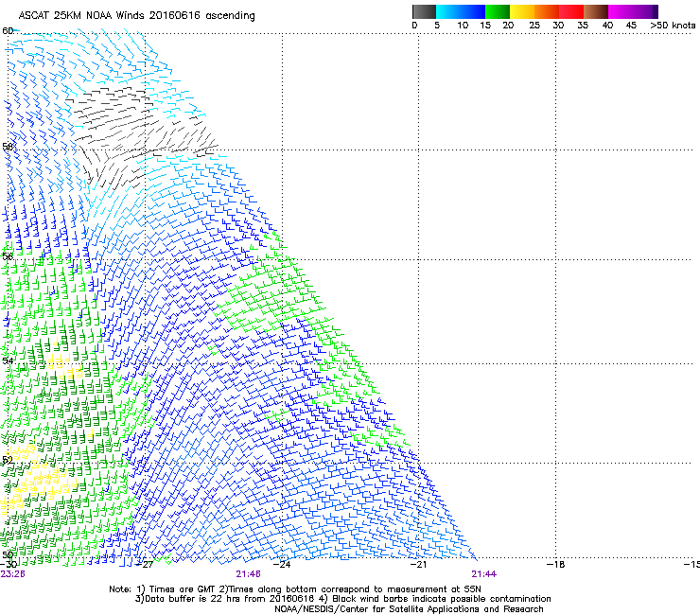Click the brown 35-40 knots legend swatch

pos(596,11)
